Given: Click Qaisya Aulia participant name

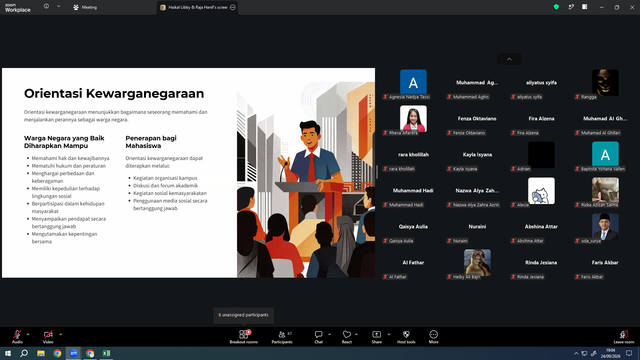Looking at the screenshot, I should [413, 226].
